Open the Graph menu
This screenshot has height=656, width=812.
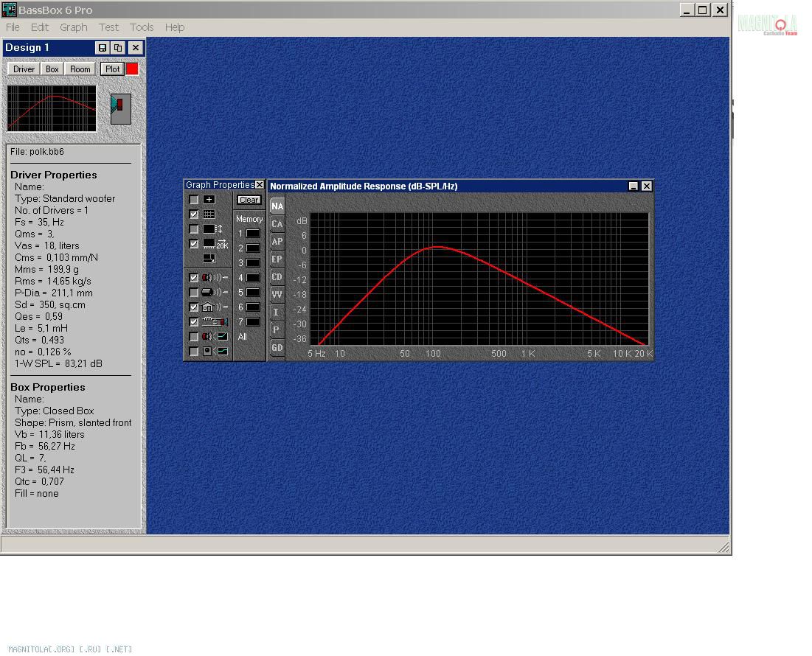(x=74, y=27)
